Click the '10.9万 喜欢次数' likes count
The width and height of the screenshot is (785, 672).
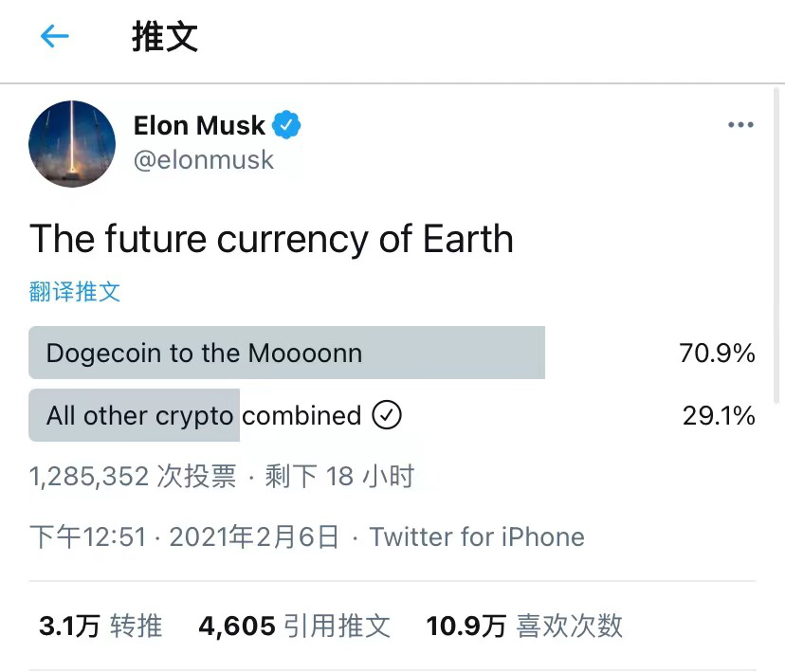tap(526, 626)
